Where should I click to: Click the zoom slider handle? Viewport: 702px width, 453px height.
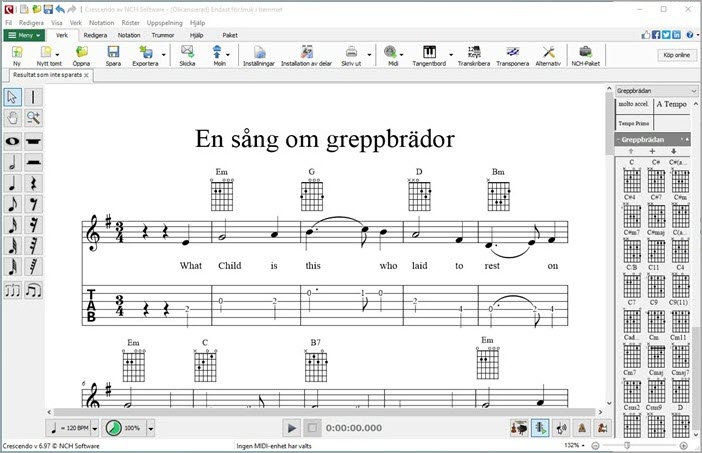627,445
